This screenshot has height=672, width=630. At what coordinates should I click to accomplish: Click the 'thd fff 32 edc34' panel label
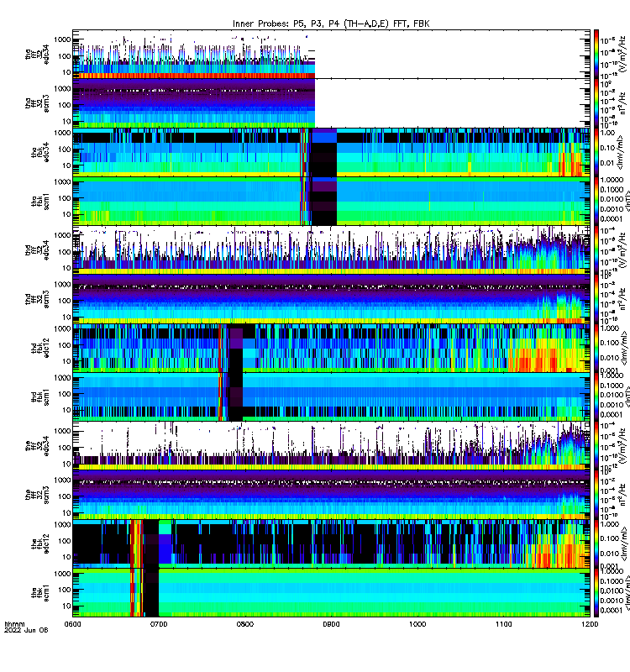click(37, 250)
